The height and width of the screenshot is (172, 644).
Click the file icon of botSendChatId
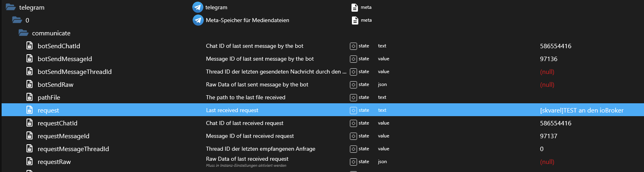click(x=29, y=46)
